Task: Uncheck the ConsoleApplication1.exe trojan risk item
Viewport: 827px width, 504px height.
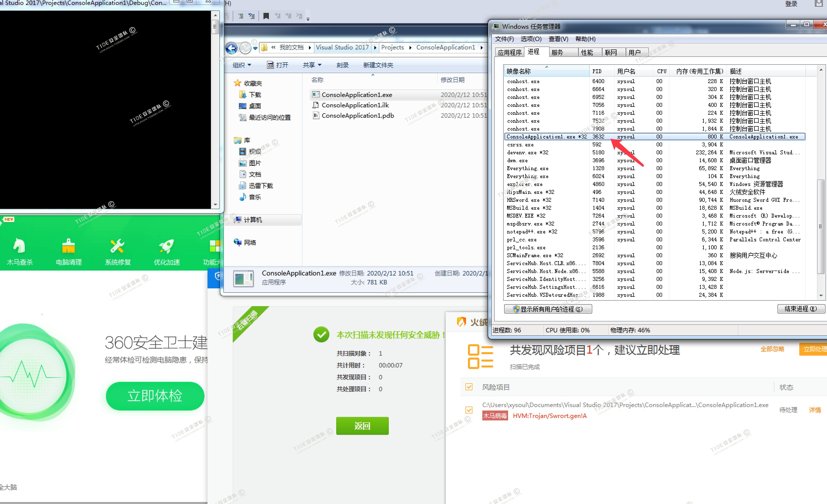Action: 469,410
